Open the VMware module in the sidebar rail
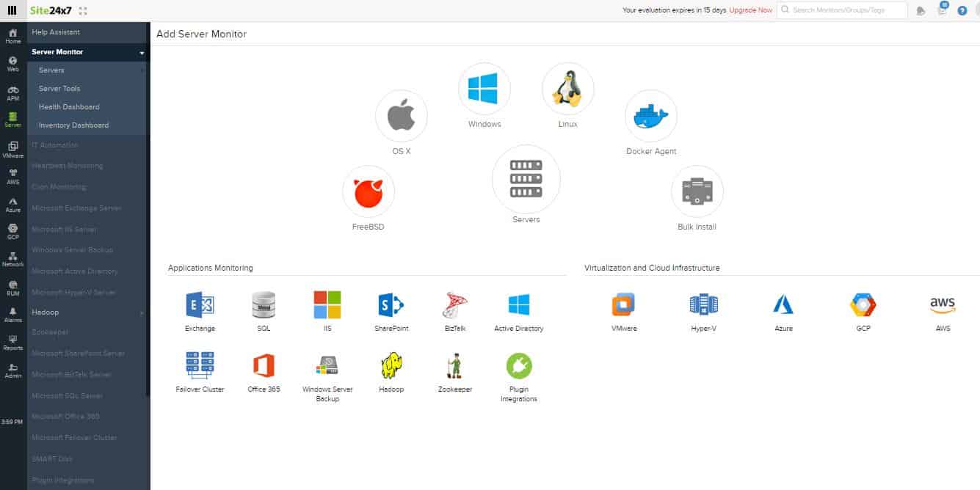Screen dimensions: 980x490 coord(12,150)
